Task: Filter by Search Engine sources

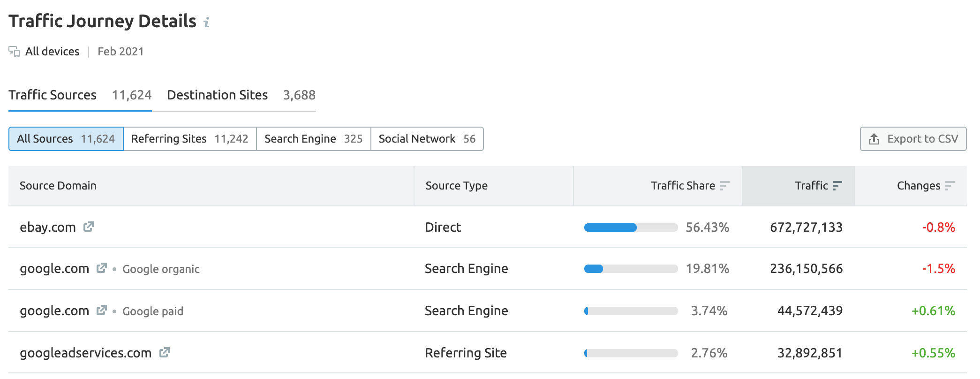Action: (x=313, y=139)
